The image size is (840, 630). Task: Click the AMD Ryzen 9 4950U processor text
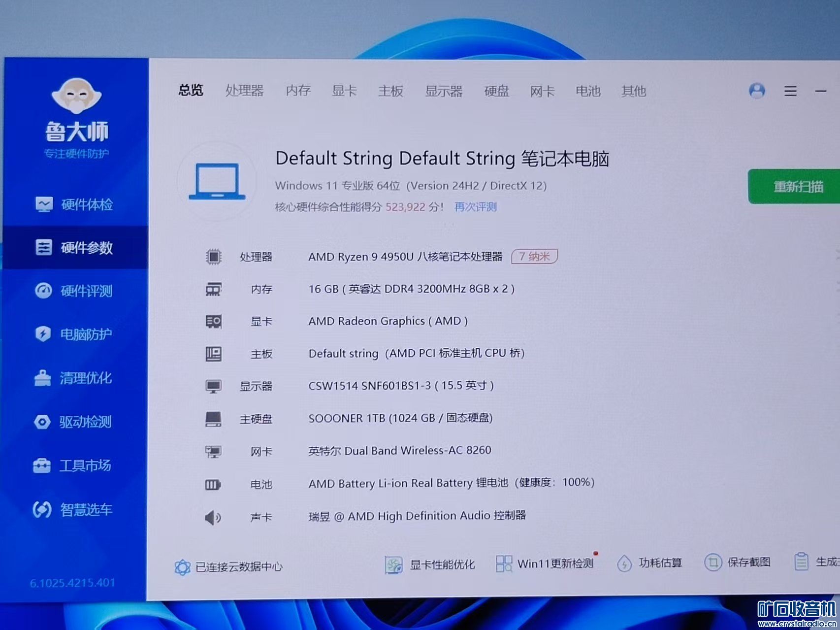pyautogui.click(x=405, y=257)
